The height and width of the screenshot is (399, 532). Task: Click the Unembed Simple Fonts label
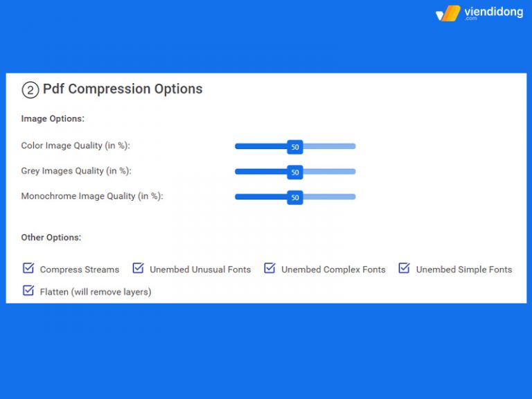464,269
